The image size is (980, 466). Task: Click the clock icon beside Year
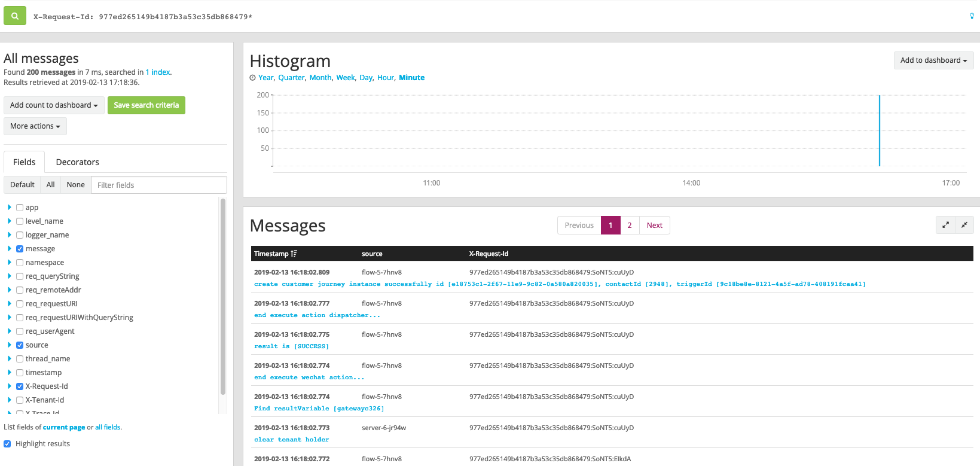click(x=253, y=78)
